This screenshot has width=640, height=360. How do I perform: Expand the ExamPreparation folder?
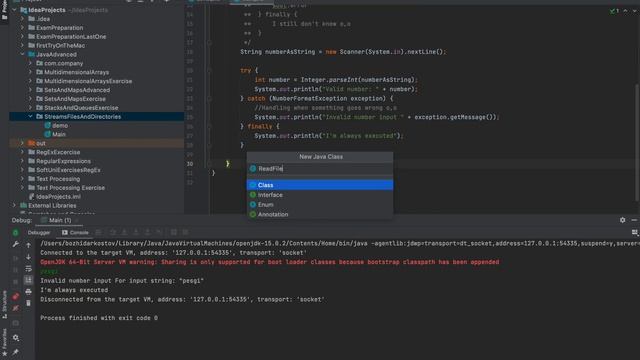[x=22, y=28]
